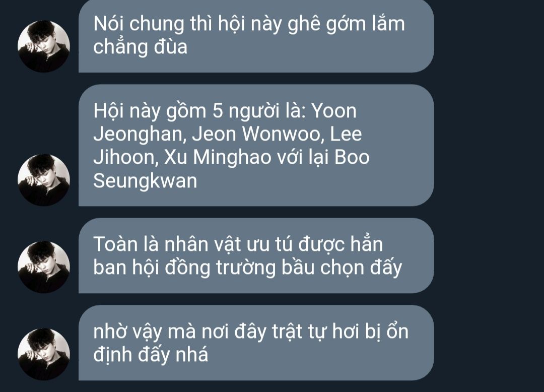
Task: Click the name "Wonwoo" in the message
Action: pos(281,134)
